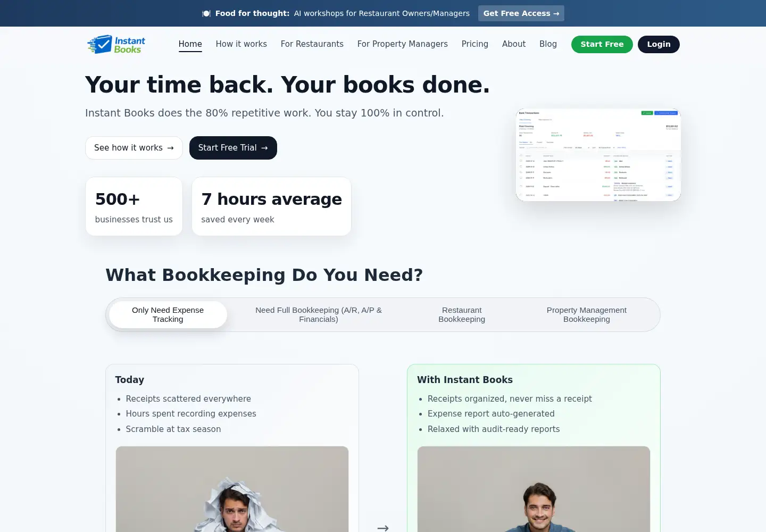Click See how it works button

point(134,148)
